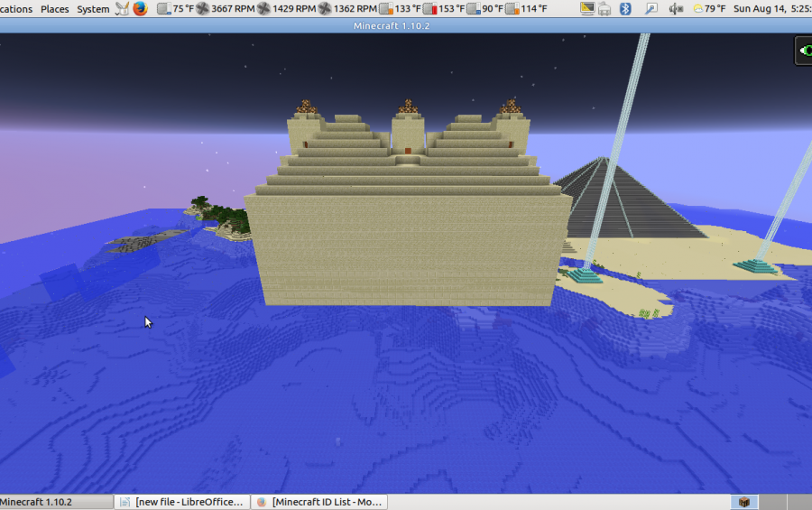The height and width of the screenshot is (510, 812).
Task: Launch Firefox from the top panel
Action: (140, 8)
